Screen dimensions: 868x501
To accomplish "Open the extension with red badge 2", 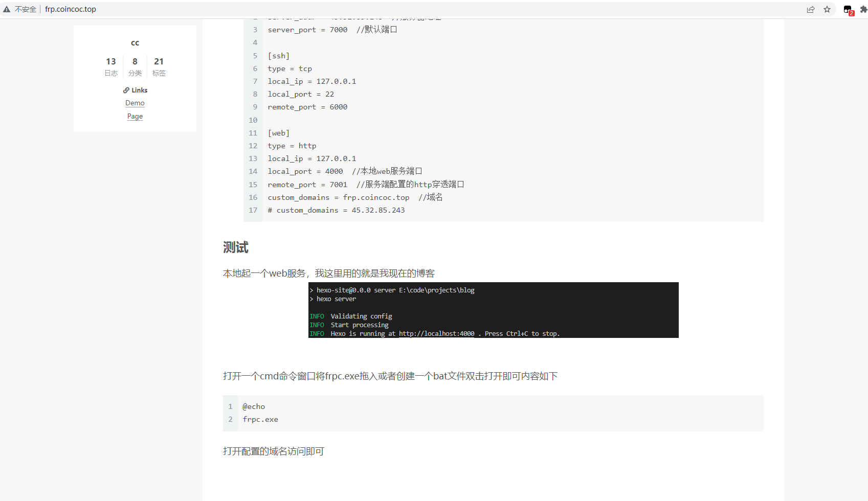I will (x=848, y=10).
